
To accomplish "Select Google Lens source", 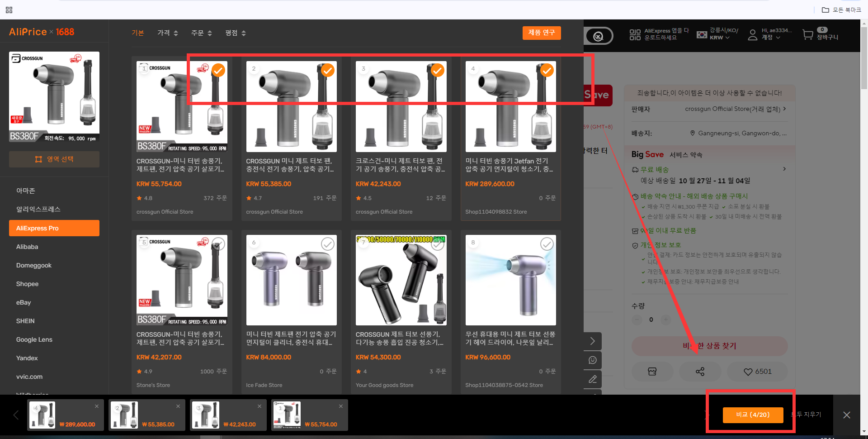I will point(34,339).
